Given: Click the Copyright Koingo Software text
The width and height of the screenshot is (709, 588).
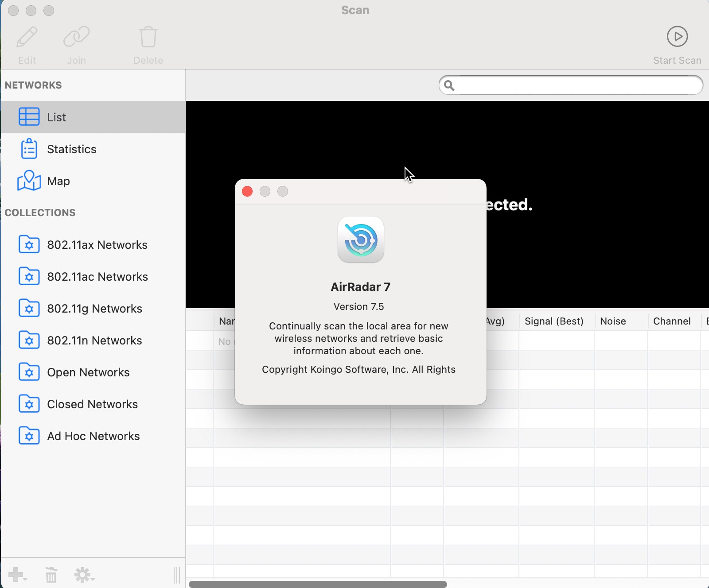Looking at the screenshot, I should [x=358, y=370].
